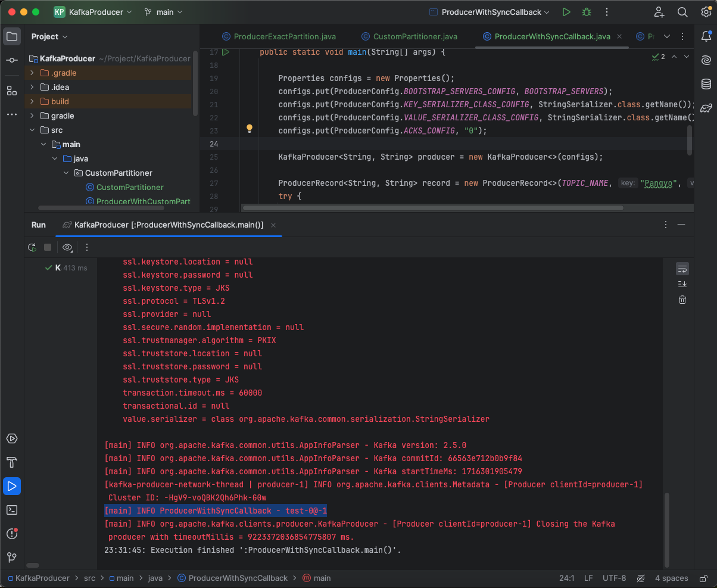Click the intention light bulb at line 23
The image size is (717, 588).
250,129
